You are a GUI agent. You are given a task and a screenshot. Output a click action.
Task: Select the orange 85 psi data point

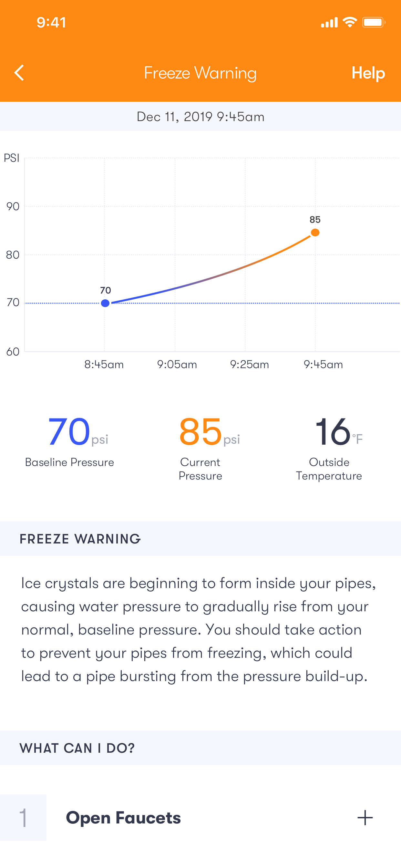[x=315, y=232]
